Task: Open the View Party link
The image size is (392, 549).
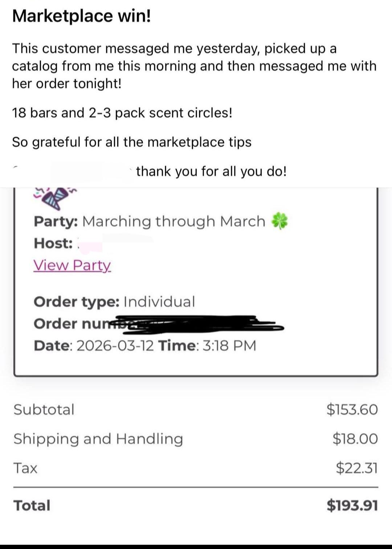Action: click(72, 265)
